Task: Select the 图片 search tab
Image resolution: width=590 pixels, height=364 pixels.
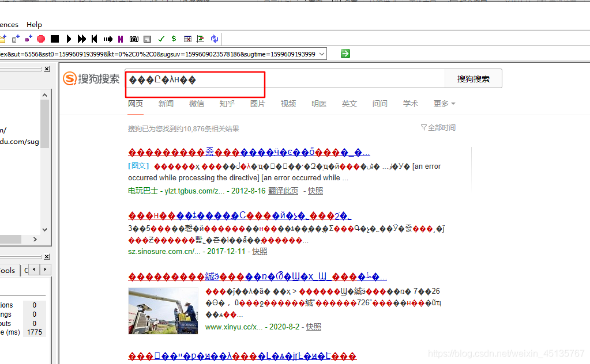Action: click(x=258, y=104)
